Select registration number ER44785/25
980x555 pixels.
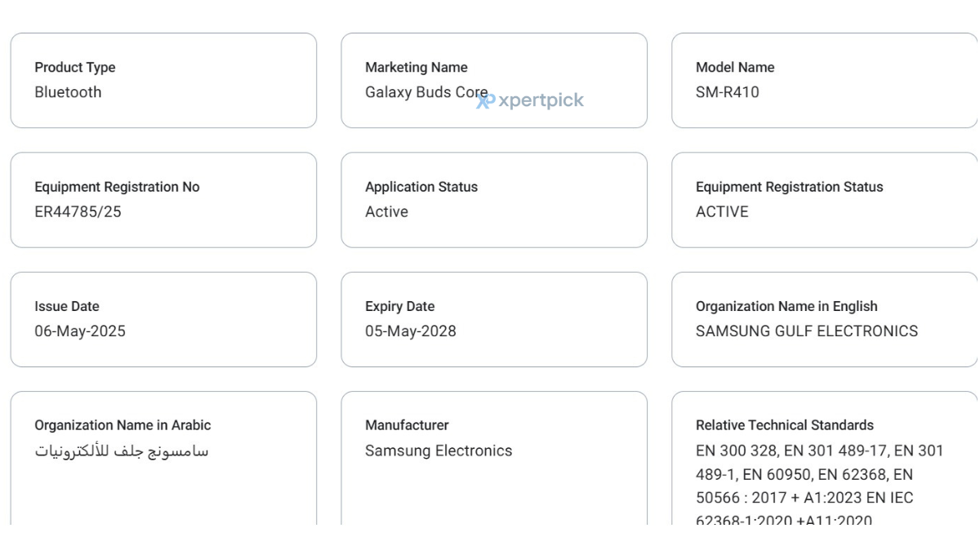pyautogui.click(x=78, y=211)
